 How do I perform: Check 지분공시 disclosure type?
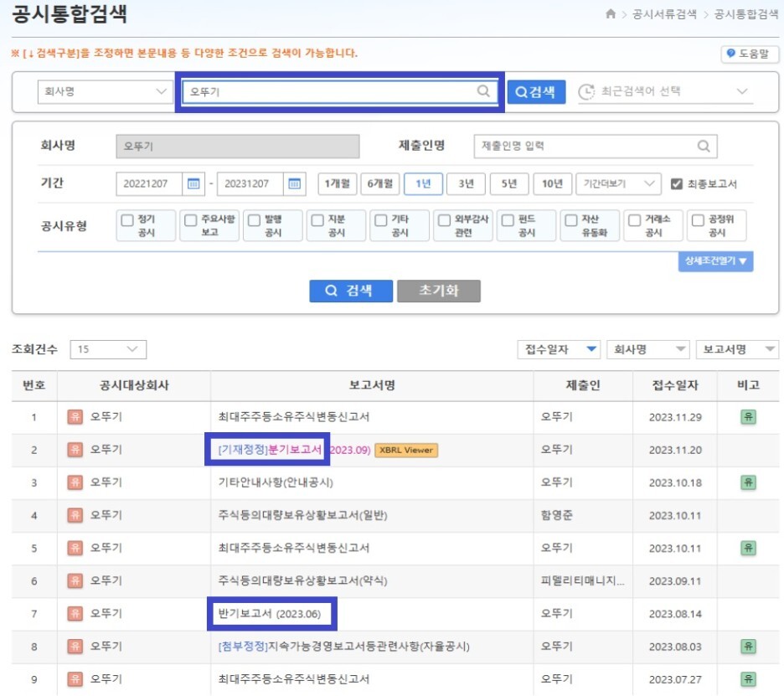(317, 220)
